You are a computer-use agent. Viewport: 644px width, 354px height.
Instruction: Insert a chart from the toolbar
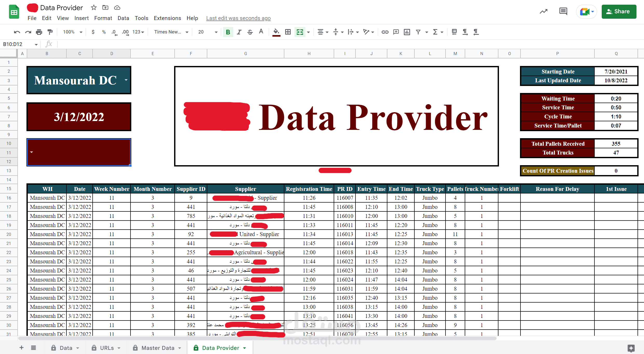pyautogui.click(x=407, y=32)
